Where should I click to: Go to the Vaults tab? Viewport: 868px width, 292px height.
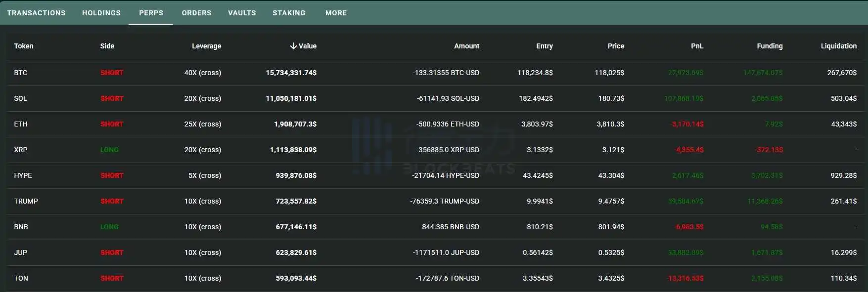pyautogui.click(x=242, y=13)
